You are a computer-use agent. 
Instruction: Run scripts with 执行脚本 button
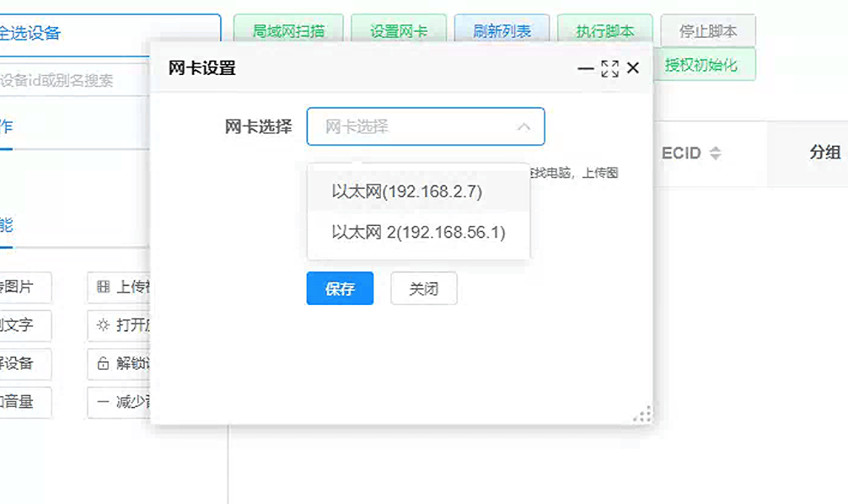click(x=604, y=31)
